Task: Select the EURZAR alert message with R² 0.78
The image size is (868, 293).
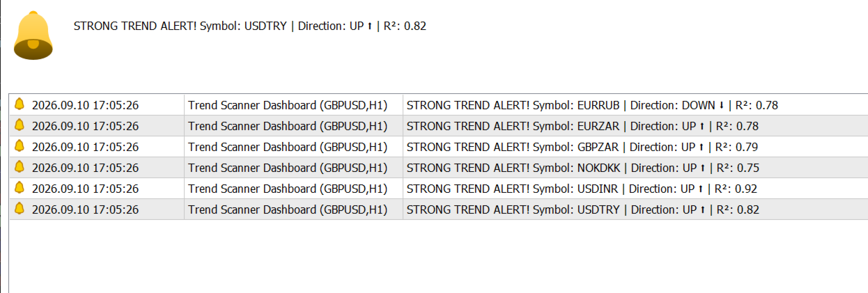Action: [x=582, y=127]
